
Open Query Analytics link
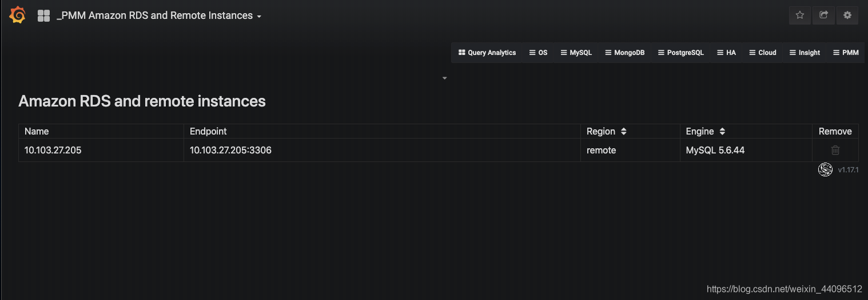(487, 53)
